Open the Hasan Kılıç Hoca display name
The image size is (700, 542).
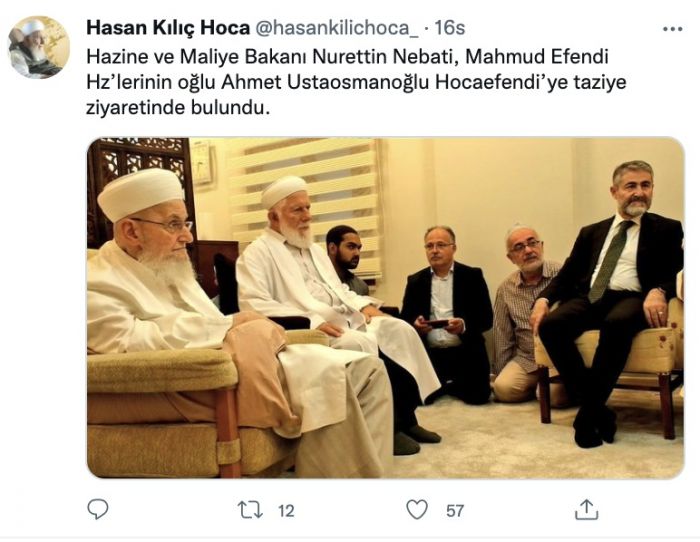click(168, 28)
